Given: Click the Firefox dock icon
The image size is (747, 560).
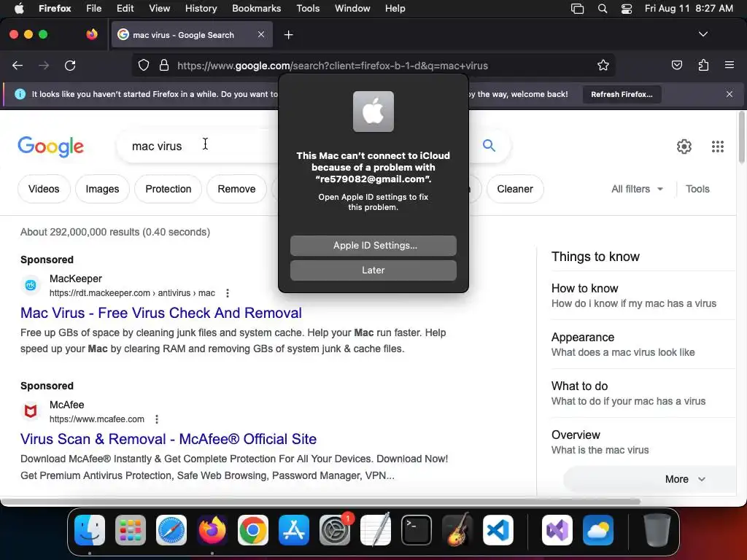Looking at the screenshot, I should [x=212, y=530].
